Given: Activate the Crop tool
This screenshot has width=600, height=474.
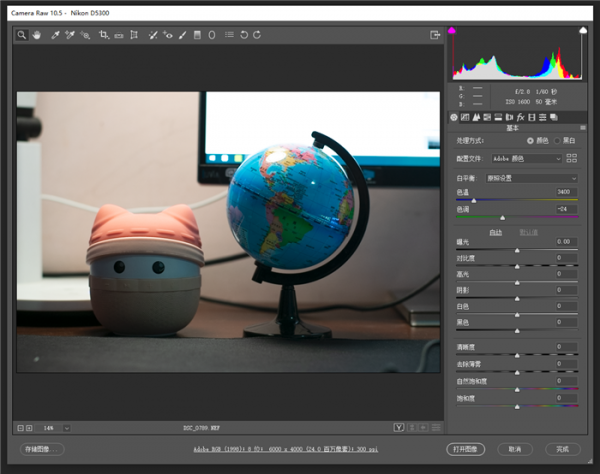Looking at the screenshot, I should point(104,35).
